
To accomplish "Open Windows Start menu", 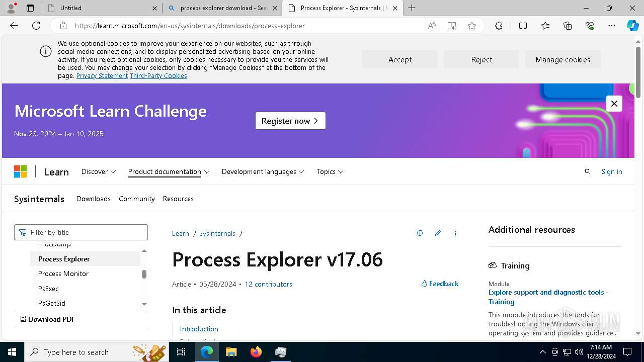I will (12, 352).
